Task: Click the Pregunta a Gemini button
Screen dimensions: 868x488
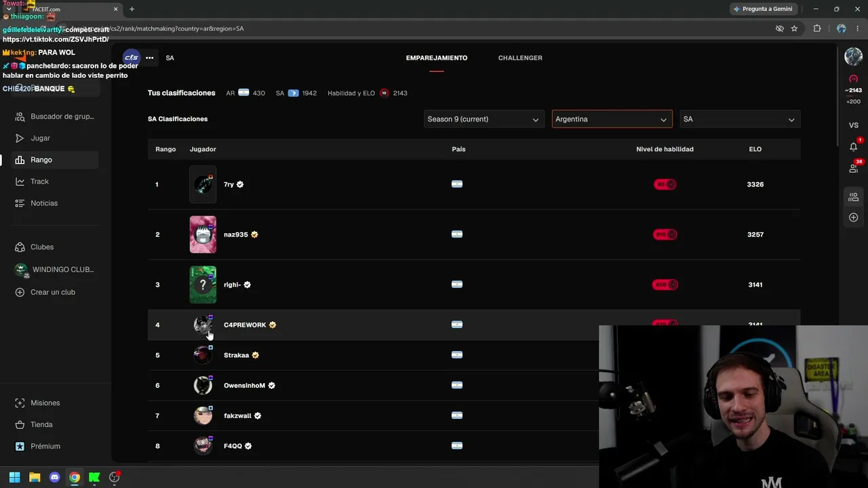Action: click(762, 9)
